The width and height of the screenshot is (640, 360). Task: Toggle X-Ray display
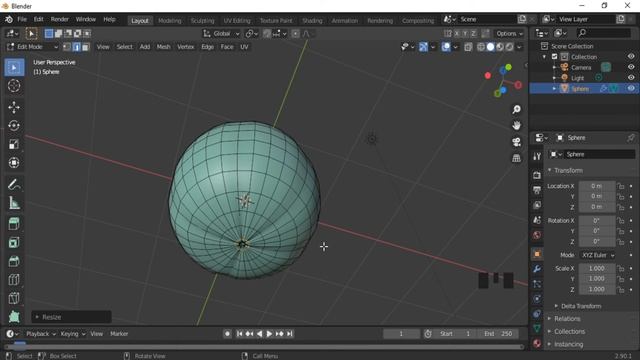[468, 47]
